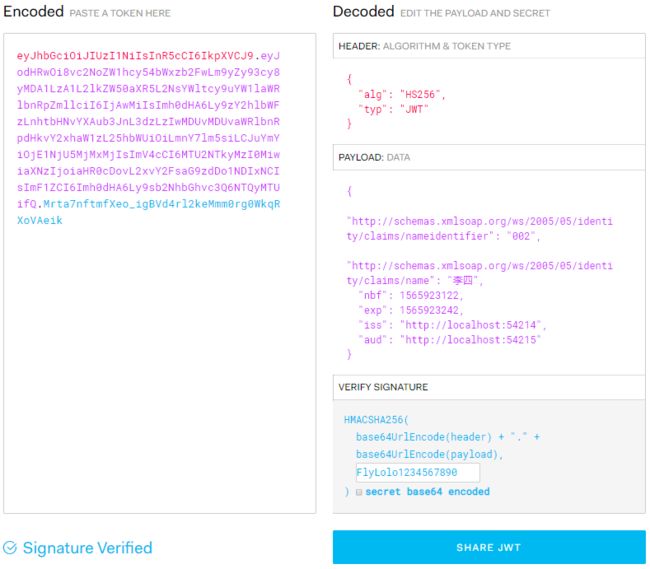Image resolution: width=650 pixels, height=569 pixels.
Task: Click the "exp": 1565923242 line
Action: click(x=410, y=310)
